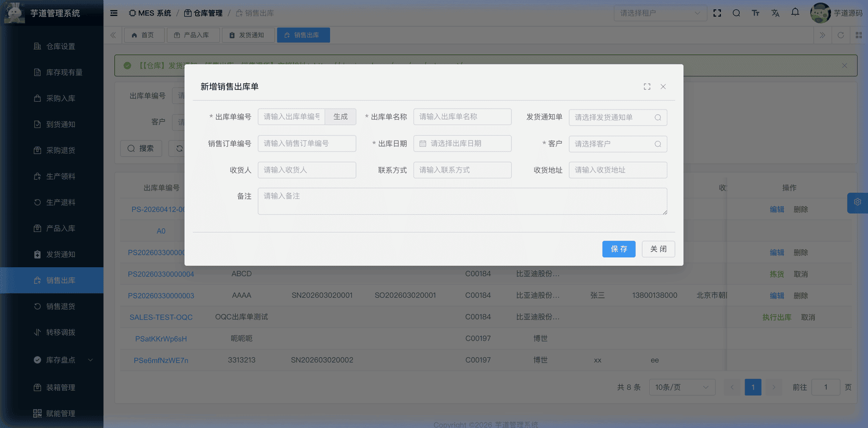This screenshot has height=428, width=868.
Task: Go to pagination page 1
Action: 753,387
